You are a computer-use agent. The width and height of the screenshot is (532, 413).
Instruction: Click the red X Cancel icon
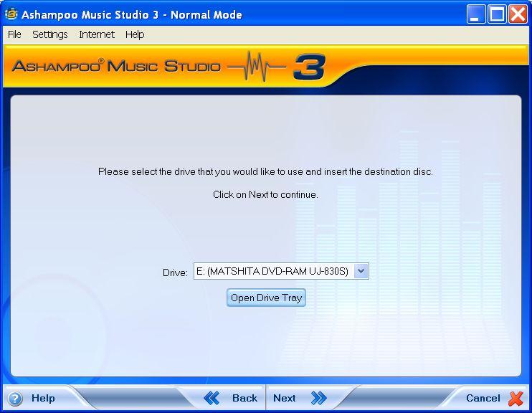click(x=516, y=399)
